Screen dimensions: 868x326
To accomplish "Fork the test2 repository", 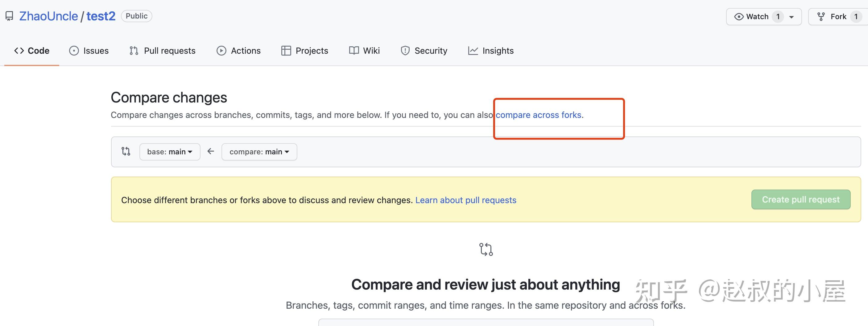I will tap(833, 17).
